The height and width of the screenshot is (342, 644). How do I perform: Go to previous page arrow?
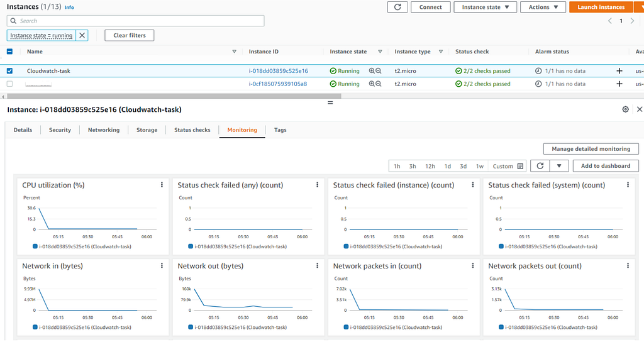610,21
